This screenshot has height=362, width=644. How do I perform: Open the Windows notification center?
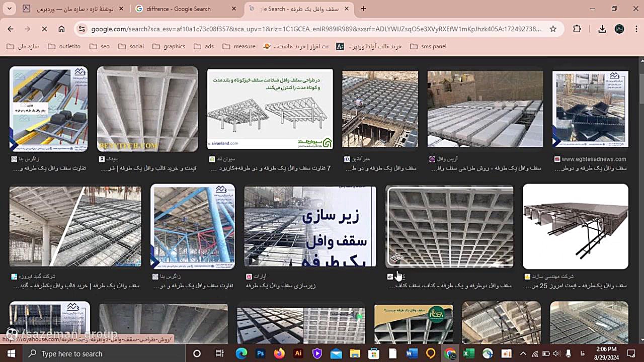[632, 353]
